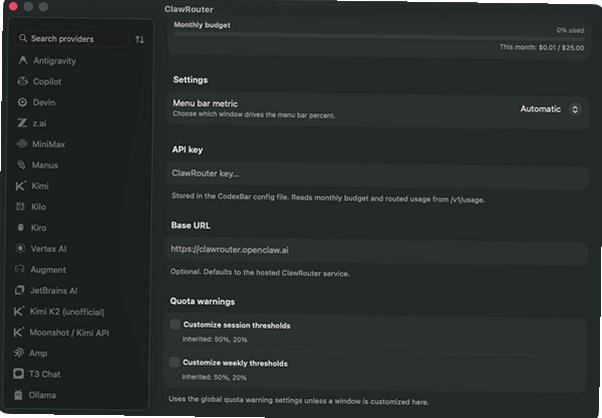This screenshot has height=418, width=602.
Task: Click the Kimi K2 (unofficial) icon
Action: pyautogui.click(x=19, y=311)
